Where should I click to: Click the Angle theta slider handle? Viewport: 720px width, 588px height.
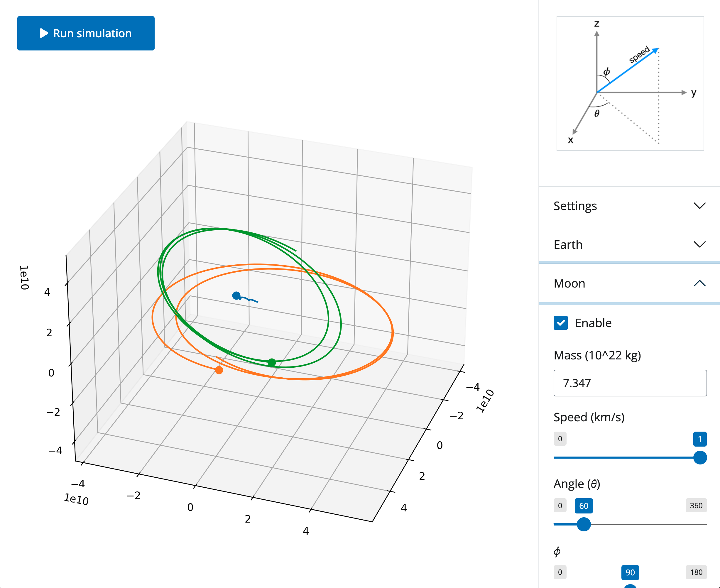pos(584,524)
